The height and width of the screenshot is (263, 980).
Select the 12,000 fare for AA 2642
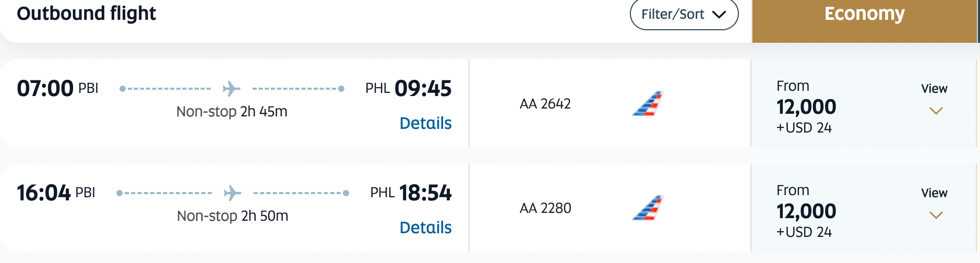tap(806, 107)
